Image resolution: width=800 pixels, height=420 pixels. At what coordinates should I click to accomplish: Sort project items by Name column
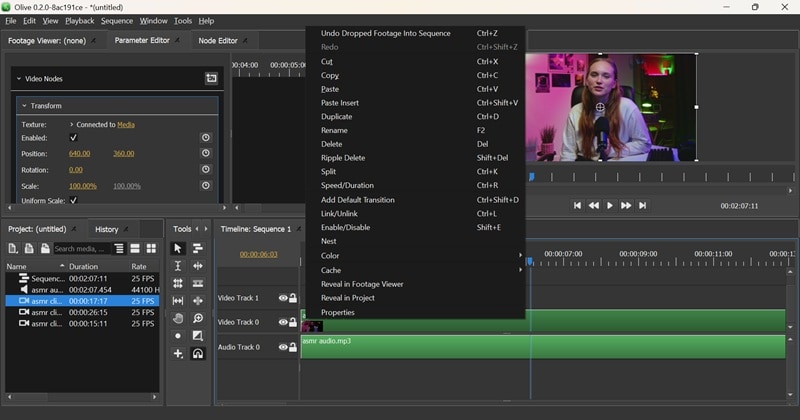pos(36,266)
